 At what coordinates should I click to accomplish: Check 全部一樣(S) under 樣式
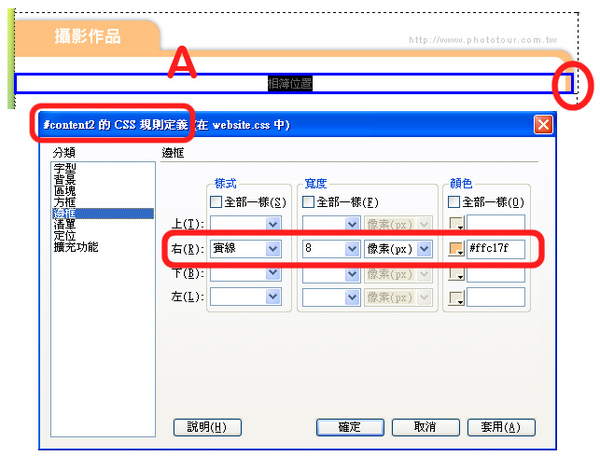(216, 202)
